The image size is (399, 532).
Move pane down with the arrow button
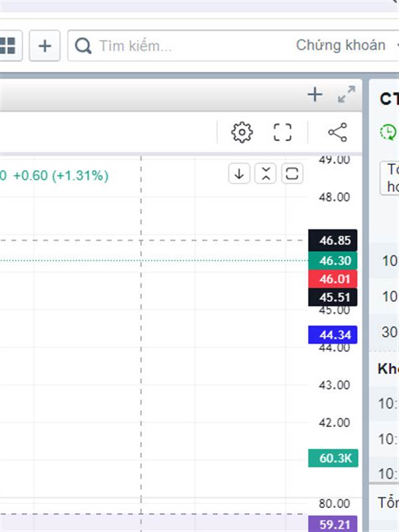[239, 174]
